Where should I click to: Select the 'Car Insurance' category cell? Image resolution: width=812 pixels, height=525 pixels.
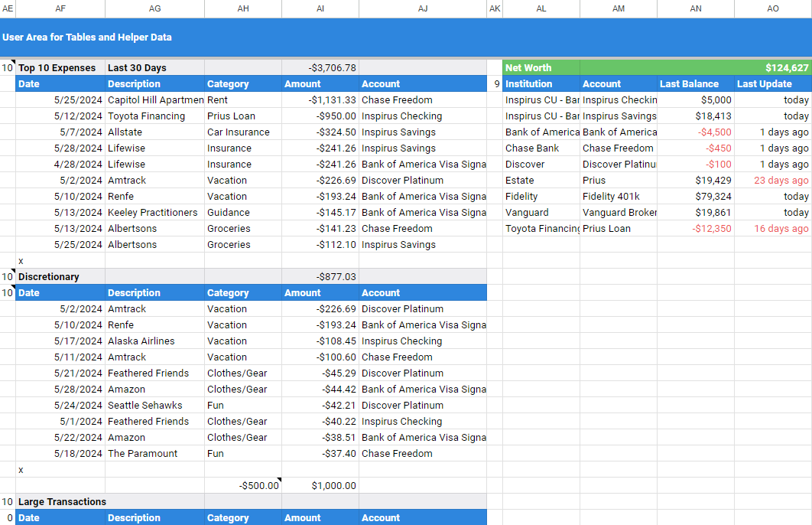click(x=243, y=132)
